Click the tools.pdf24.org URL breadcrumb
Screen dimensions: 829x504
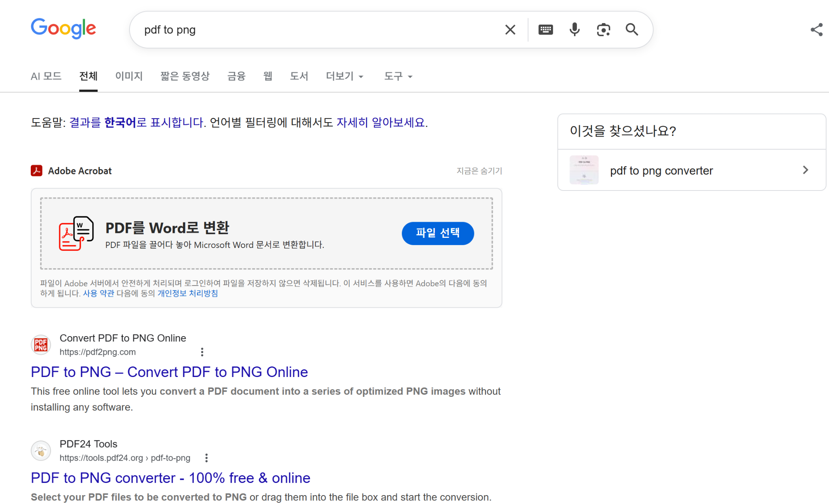click(125, 458)
